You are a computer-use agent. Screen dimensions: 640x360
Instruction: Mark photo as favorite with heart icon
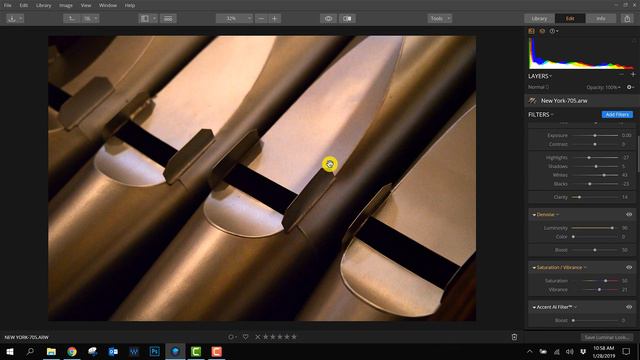tap(245, 337)
